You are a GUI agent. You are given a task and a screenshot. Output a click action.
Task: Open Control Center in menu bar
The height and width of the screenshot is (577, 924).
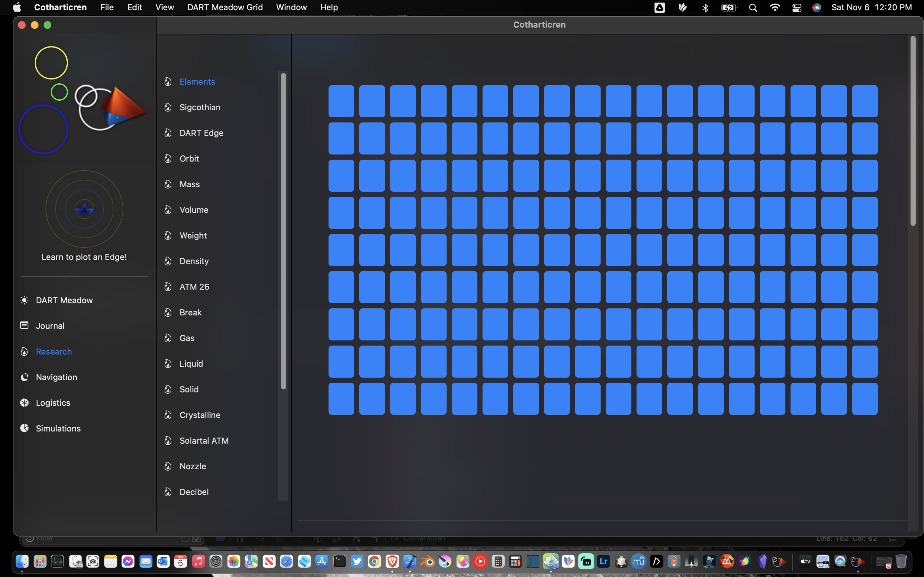(797, 8)
